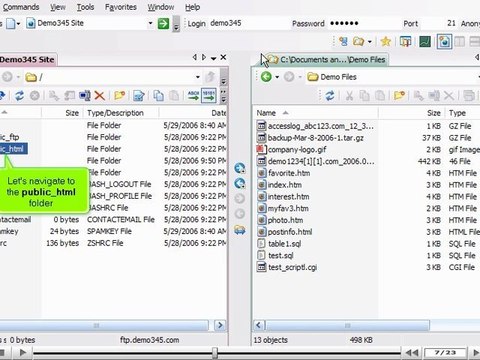480x360 pixels.
Task: Click the local pane horizontal scrollbar thumb
Action: [347, 325]
